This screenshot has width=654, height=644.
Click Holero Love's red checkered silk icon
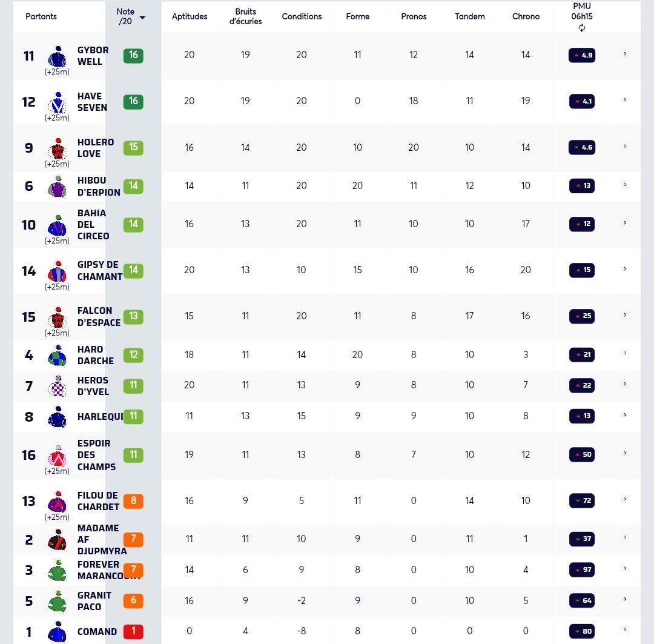(58, 148)
